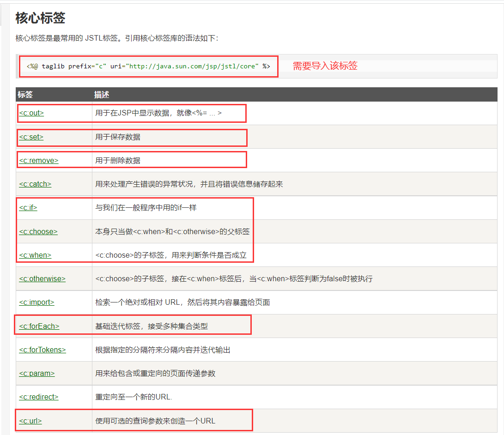Click description 与我们在一般程序中用的if一样
Viewport: 504px width, 435px height.
pos(146,207)
